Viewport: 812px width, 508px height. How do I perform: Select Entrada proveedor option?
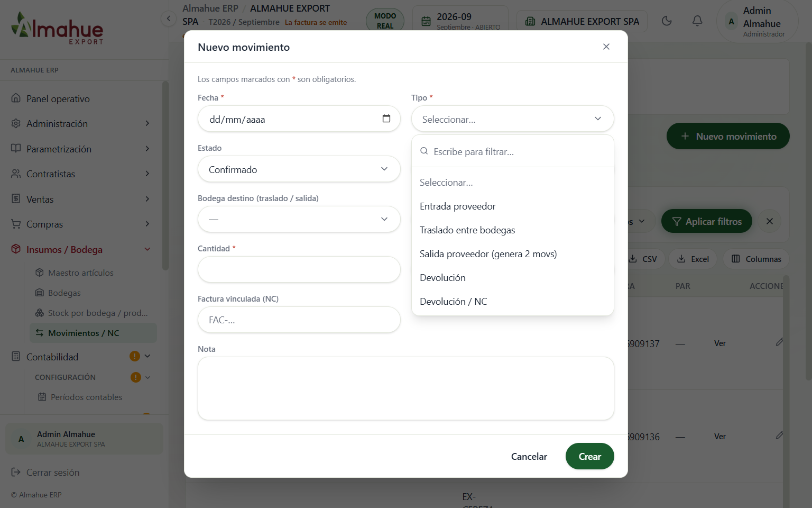coord(512,206)
